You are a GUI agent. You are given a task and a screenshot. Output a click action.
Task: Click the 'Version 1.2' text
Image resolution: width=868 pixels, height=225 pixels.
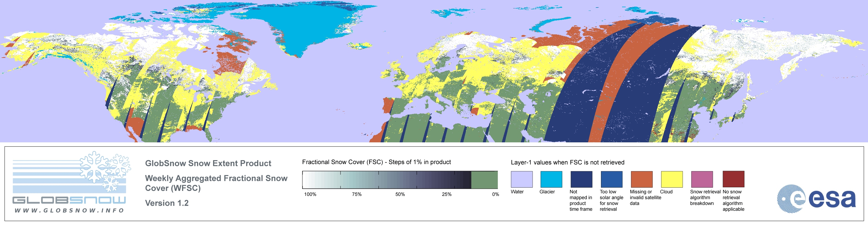click(167, 203)
